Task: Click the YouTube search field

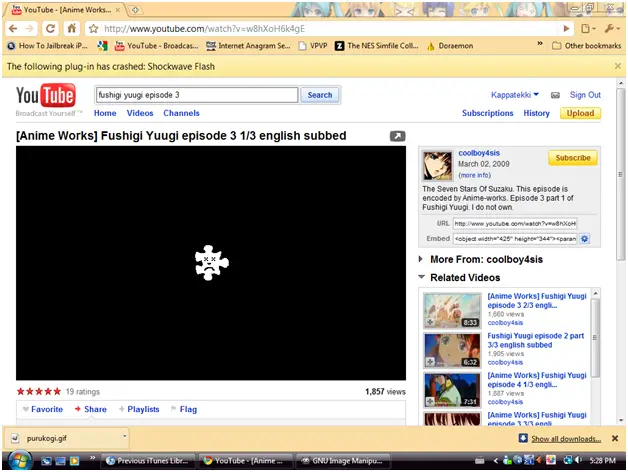Action: 197,95
